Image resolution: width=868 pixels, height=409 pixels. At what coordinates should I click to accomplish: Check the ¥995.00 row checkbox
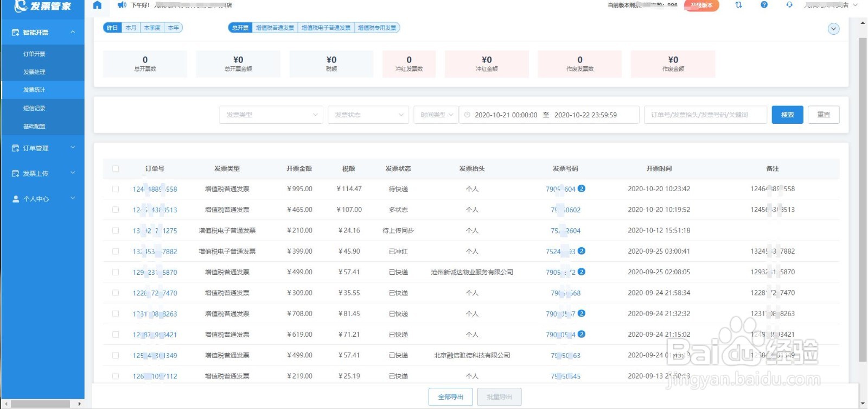pyautogui.click(x=116, y=189)
